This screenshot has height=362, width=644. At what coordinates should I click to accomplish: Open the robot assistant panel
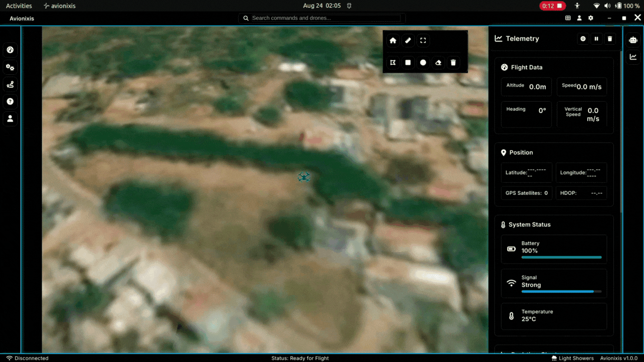click(633, 40)
